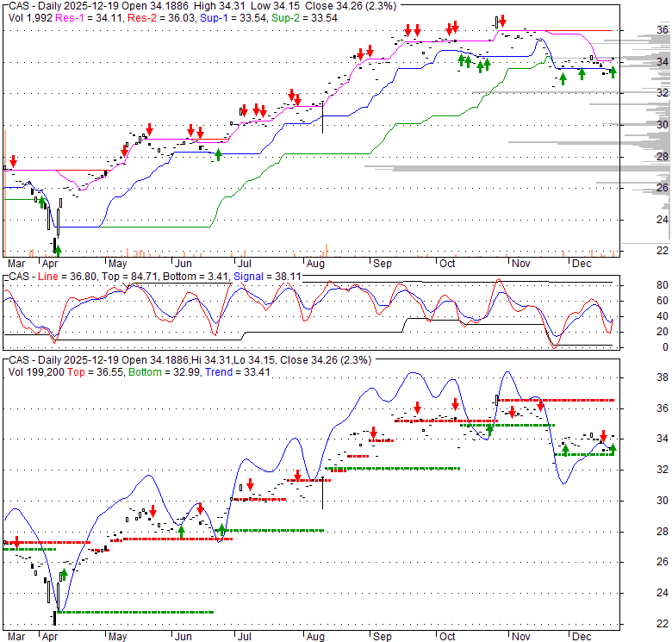Click the red down arrow in December on the bottom chart
Viewport: 672px width, 642px height.
click(x=604, y=437)
